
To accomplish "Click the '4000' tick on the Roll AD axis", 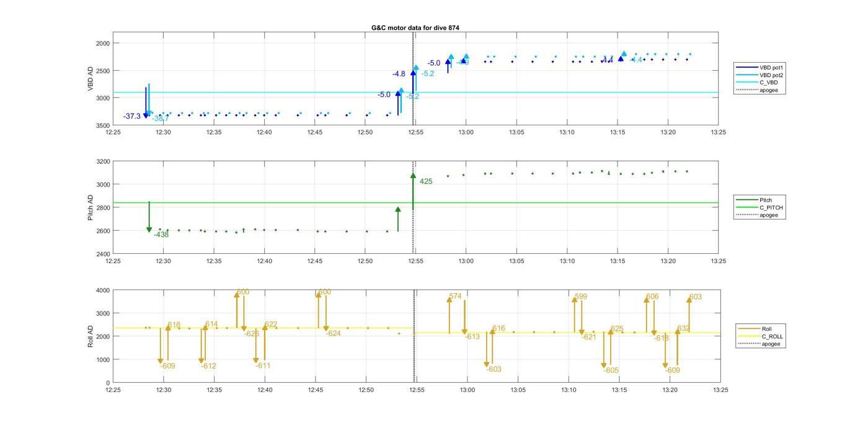I will (x=103, y=290).
